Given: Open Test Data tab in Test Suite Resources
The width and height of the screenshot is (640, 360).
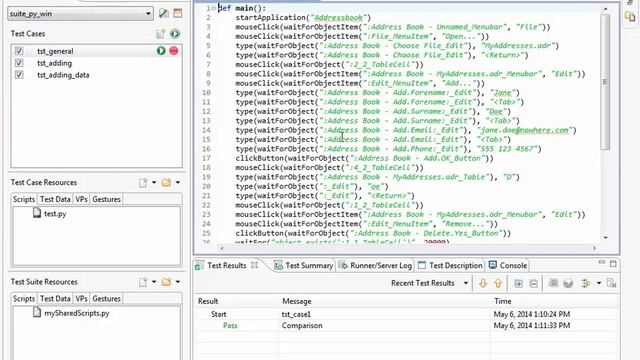Looking at the screenshot, I should click(x=55, y=298).
